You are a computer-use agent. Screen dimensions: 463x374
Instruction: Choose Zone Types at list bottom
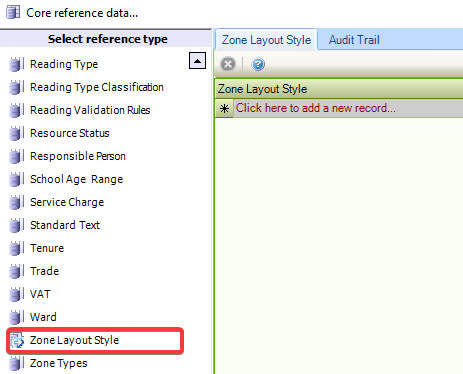59,363
